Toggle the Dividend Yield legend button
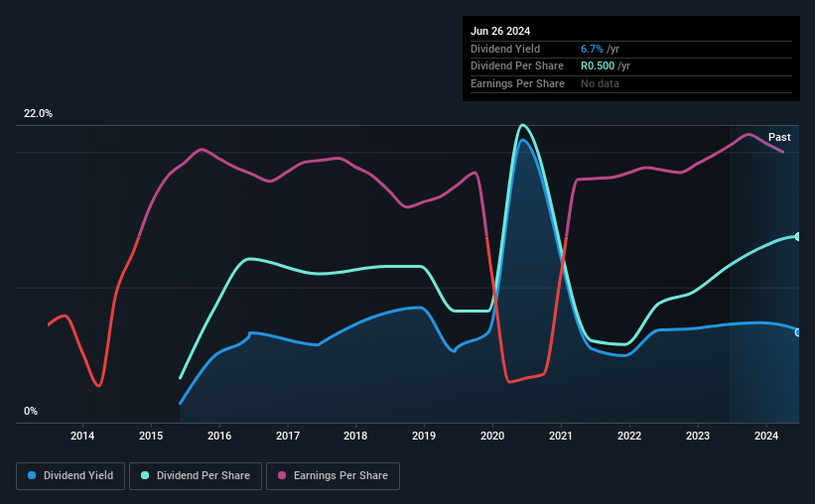 coord(70,476)
